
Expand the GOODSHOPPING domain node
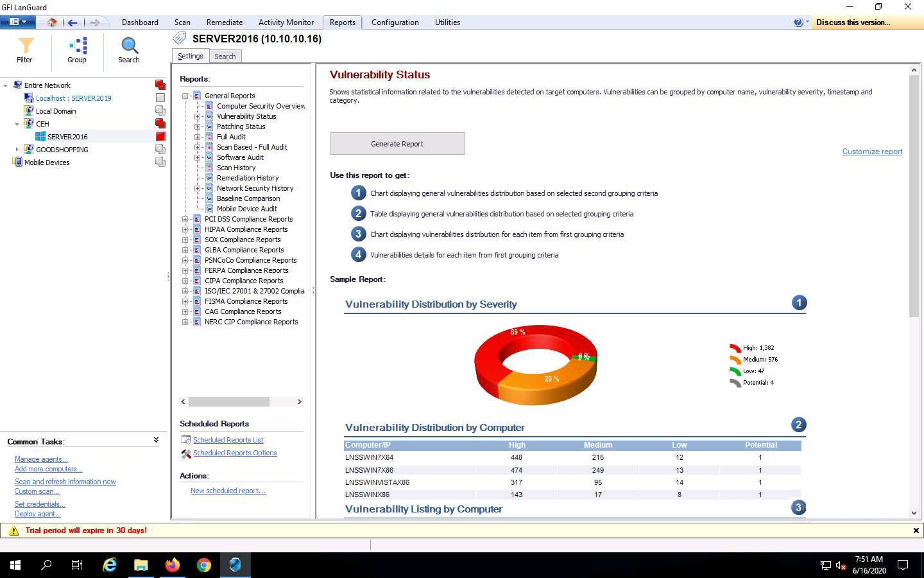pyautogui.click(x=17, y=150)
